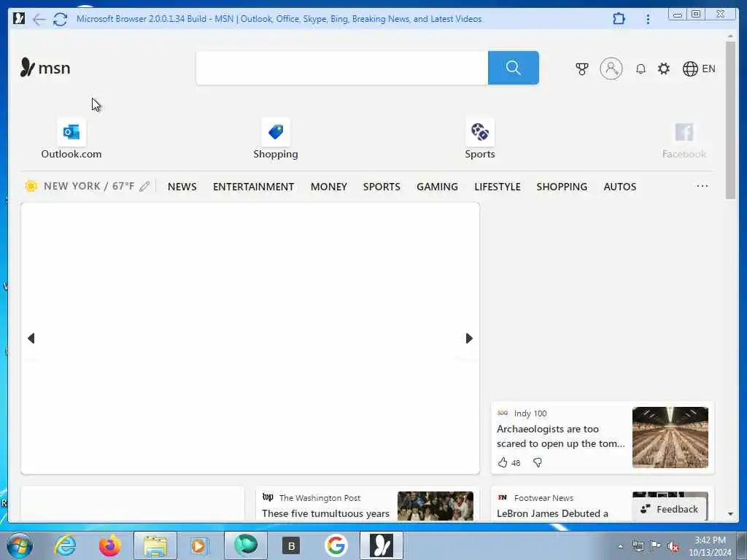Open the rewards trophy icon
This screenshot has width=747, height=560.
[x=581, y=69]
